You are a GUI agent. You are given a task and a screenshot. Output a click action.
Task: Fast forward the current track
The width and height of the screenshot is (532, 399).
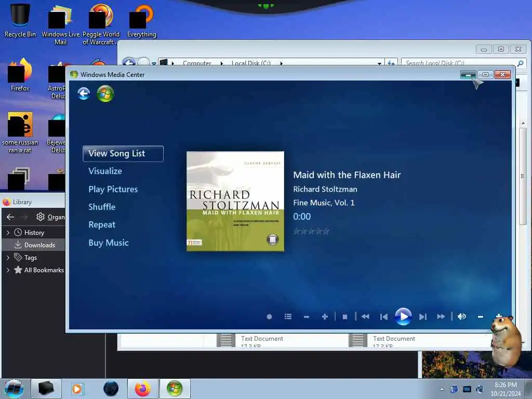click(x=441, y=316)
